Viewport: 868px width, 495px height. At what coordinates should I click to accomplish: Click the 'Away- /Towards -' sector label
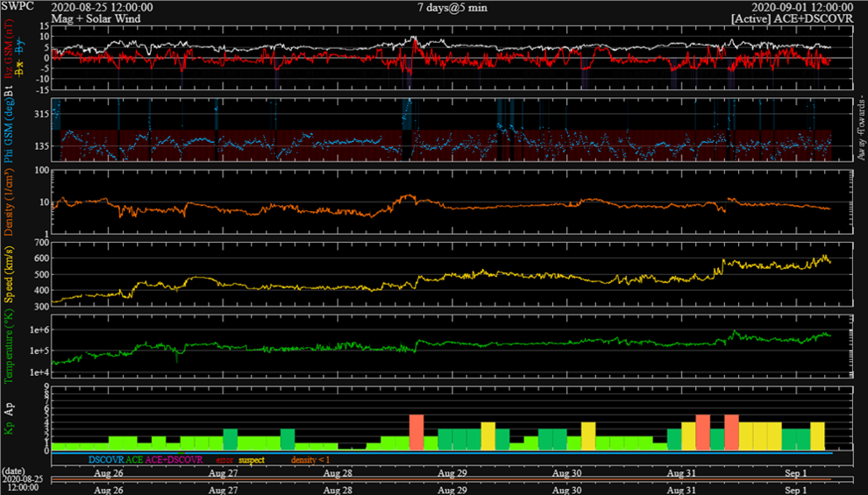pos(861,130)
